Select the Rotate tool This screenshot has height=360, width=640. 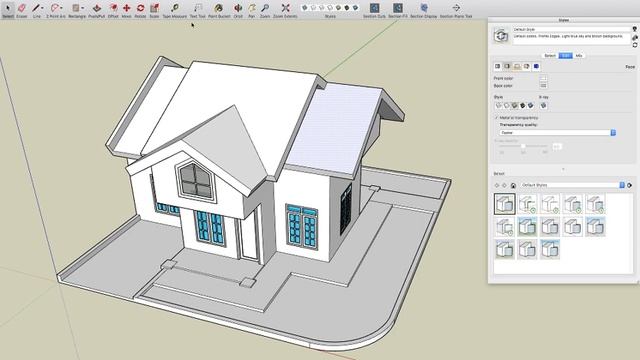click(140, 8)
